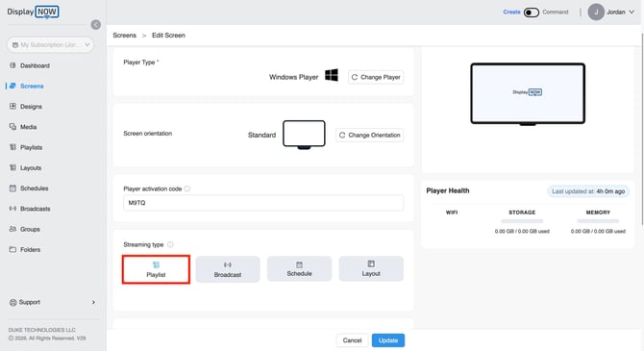Go to Folders menu item
The height and width of the screenshot is (351, 644).
[x=31, y=250]
